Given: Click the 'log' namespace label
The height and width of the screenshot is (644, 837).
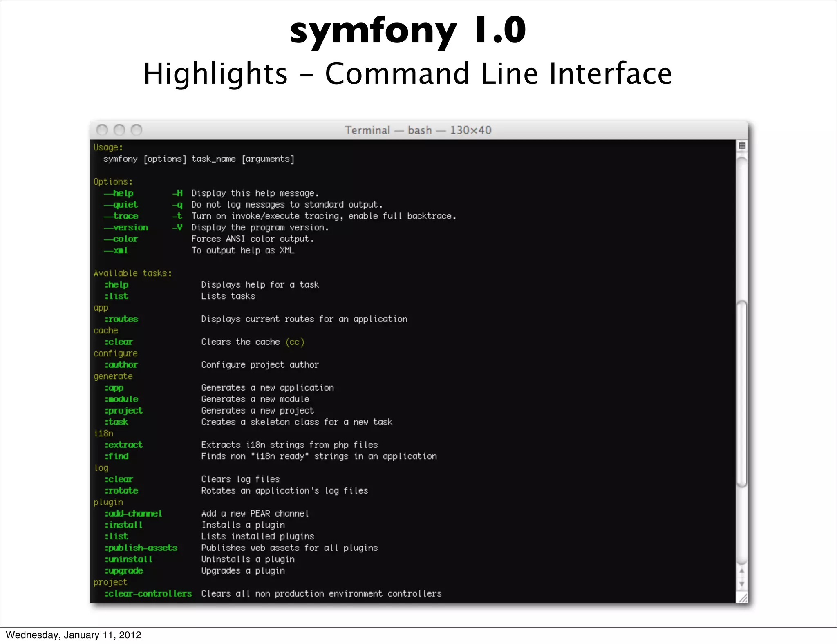Looking at the screenshot, I should click(101, 468).
